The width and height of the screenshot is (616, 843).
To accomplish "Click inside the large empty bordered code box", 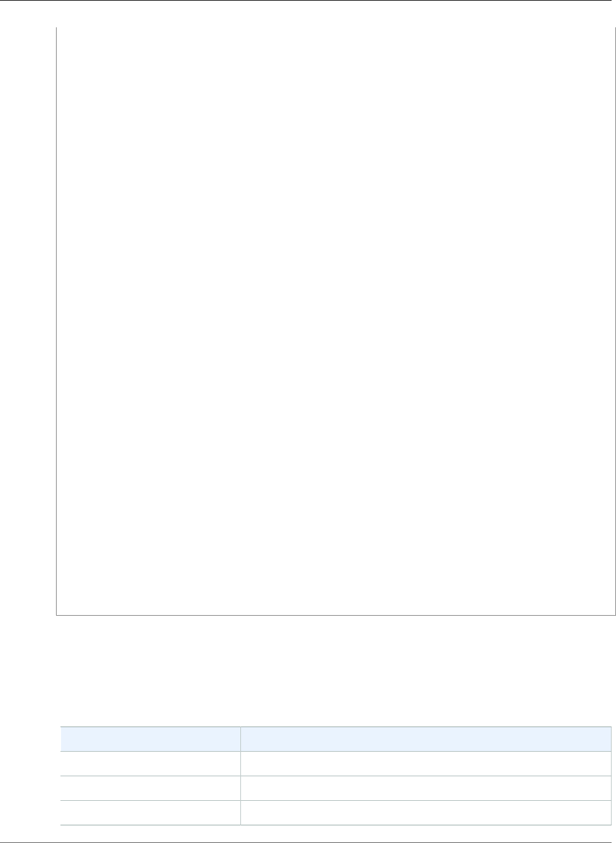I will [x=335, y=320].
